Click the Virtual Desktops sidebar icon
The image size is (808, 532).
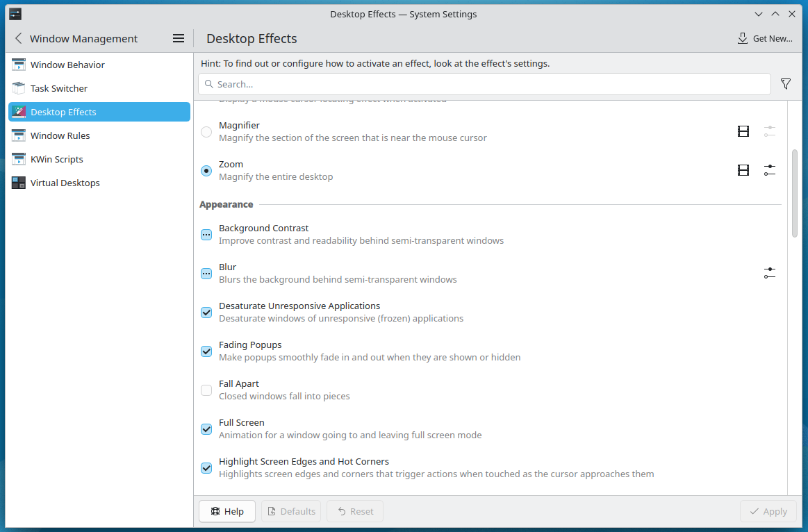pyautogui.click(x=19, y=183)
